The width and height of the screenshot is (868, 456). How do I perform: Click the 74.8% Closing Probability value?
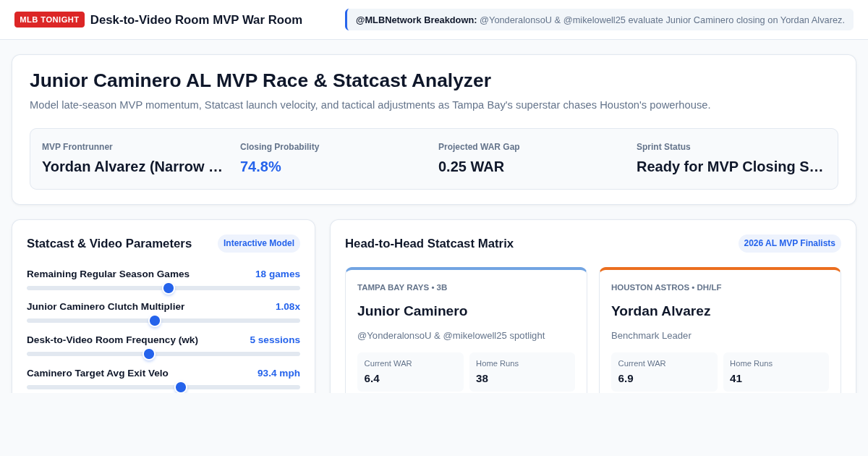click(260, 166)
